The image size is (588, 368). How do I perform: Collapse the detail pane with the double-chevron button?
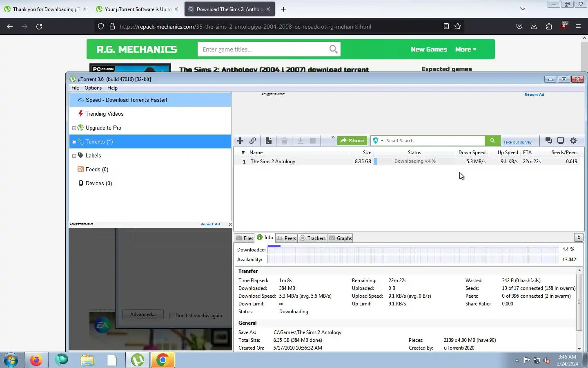click(x=579, y=238)
